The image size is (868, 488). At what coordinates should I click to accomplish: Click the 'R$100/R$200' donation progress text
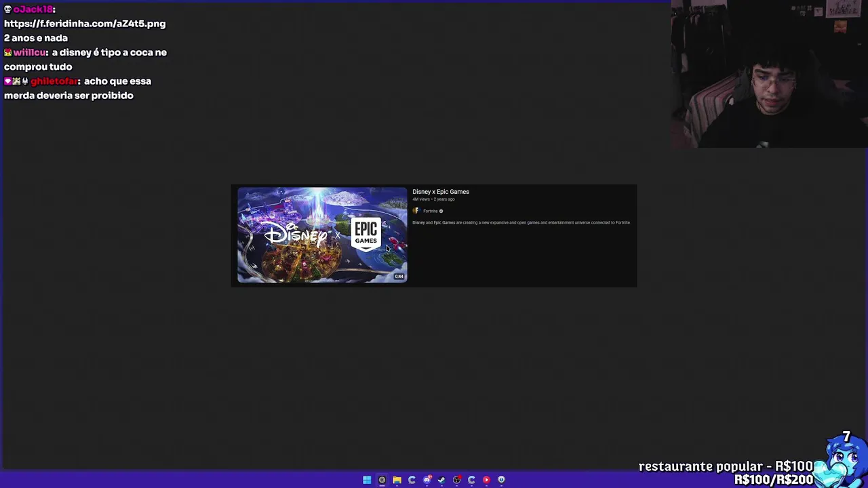click(x=774, y=480)
